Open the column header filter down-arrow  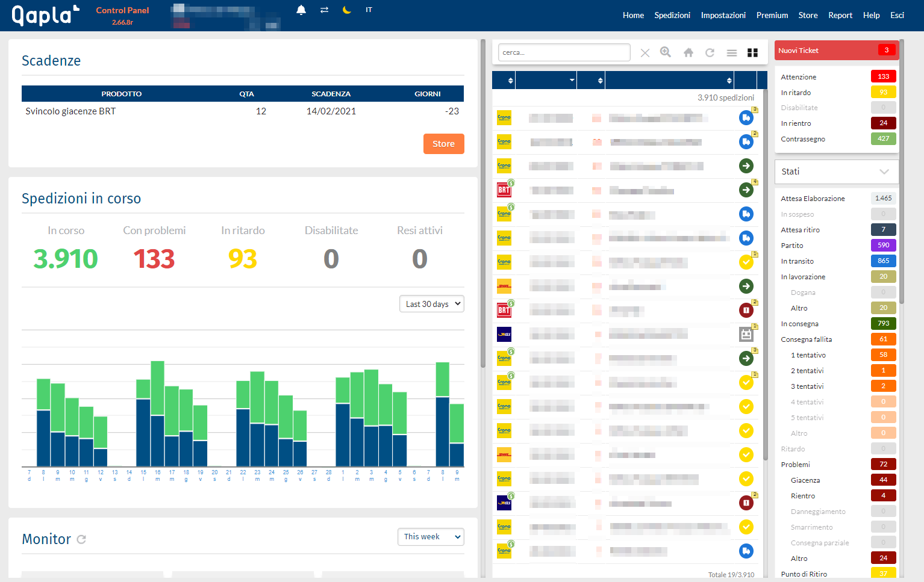[x=572, y=80]
